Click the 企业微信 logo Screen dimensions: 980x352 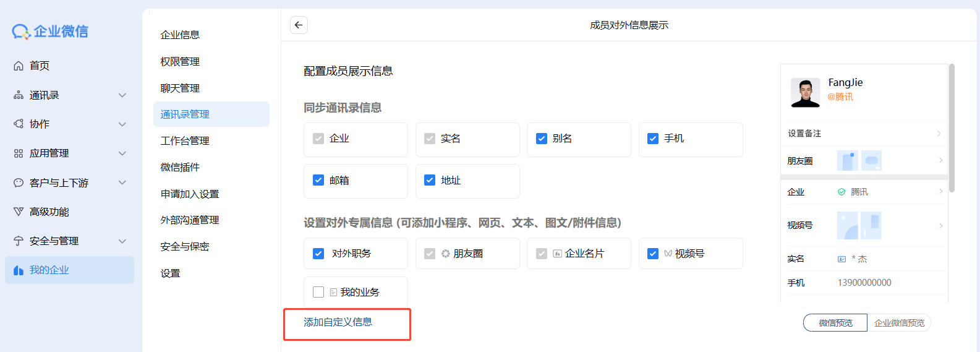click(x=50, y=31)
